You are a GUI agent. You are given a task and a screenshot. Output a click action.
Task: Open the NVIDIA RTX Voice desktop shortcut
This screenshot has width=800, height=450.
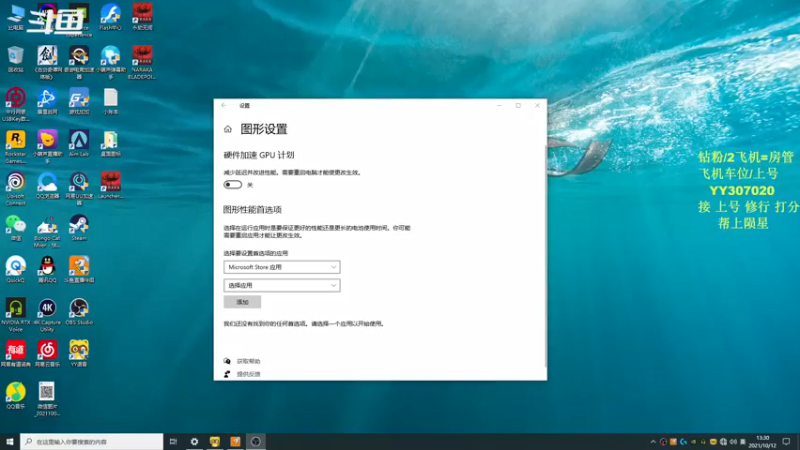[15, 315]
